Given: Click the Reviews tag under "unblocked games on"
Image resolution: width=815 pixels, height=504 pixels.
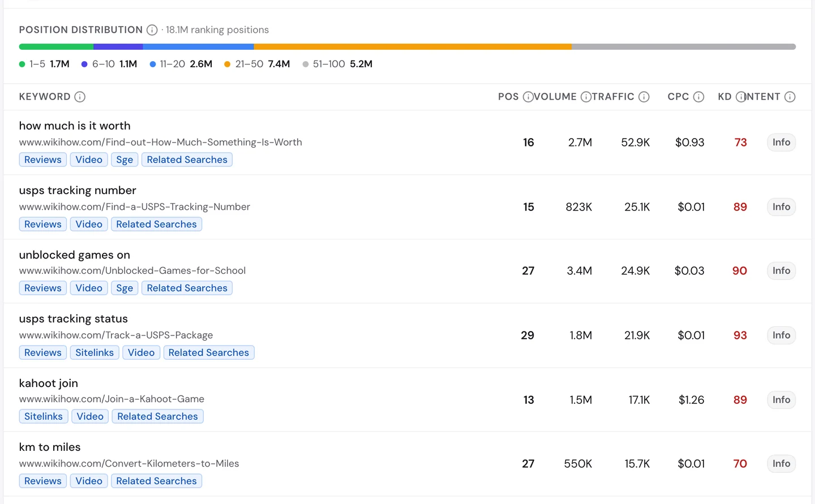Looking at the screenshot, I should coord(43,288).
